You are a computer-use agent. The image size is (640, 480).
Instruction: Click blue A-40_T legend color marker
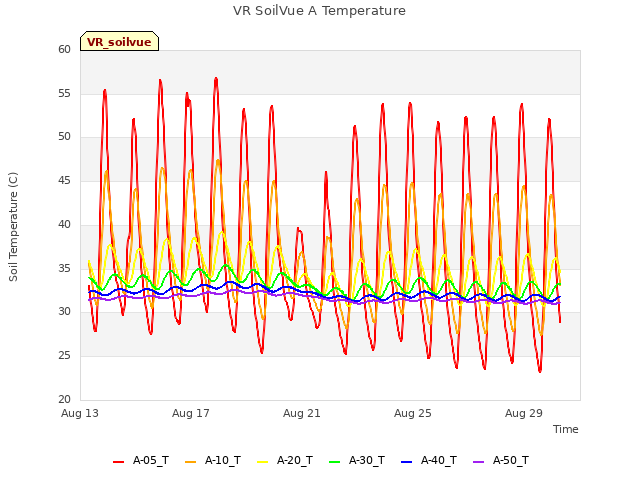pyautogui.click(x=407, y=462)
